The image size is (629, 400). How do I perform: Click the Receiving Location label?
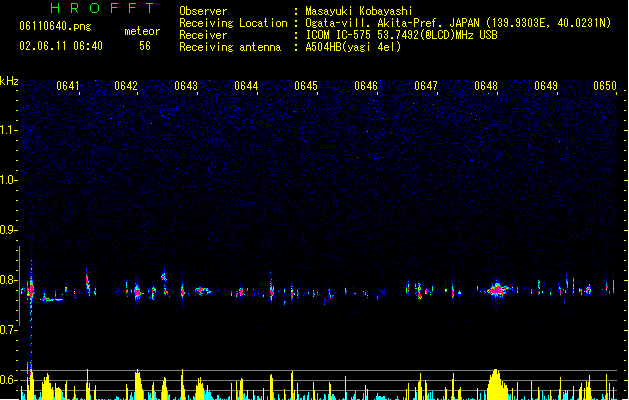[x=233, y=23]
